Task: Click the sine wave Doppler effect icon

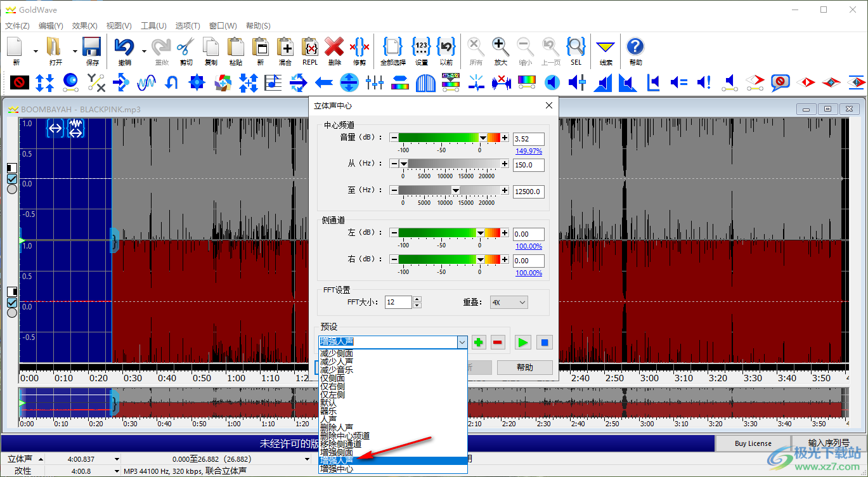Action: [146, 82]
